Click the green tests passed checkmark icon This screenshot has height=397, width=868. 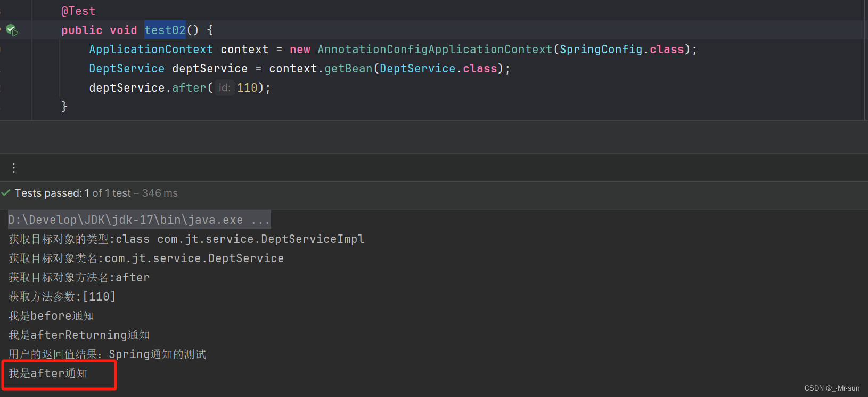(6, 193)
